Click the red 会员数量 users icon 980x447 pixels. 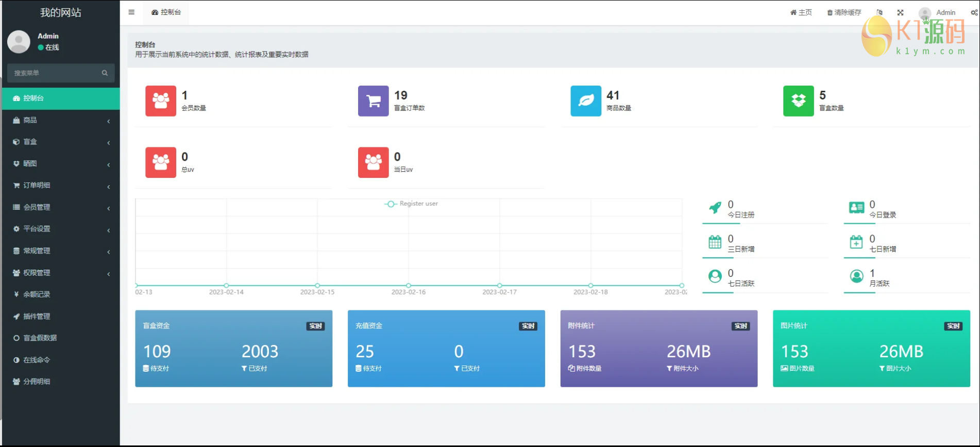pos(161,101)
